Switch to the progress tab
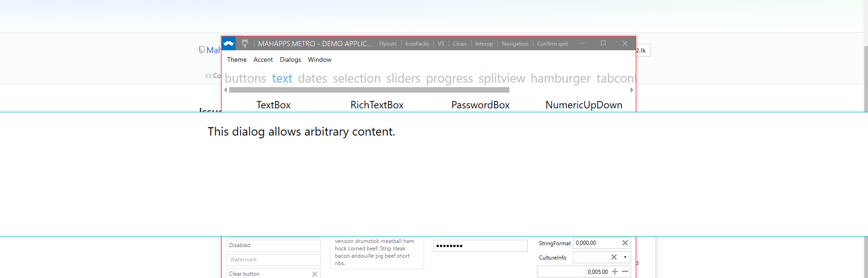The width and height of the screenshot is (868, 278). point(449,78)
